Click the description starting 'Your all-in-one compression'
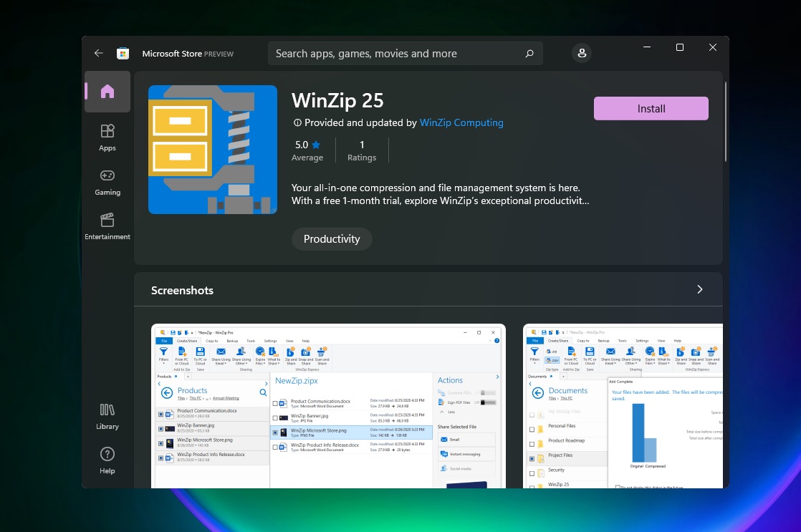The width and height of the screenshot is (801, 532). click(441, 194)
